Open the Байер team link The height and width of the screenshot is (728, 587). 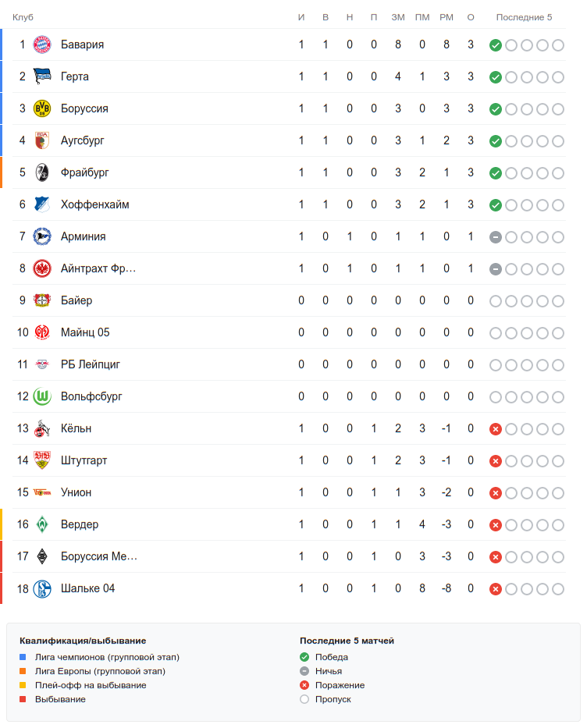point(76,300)
